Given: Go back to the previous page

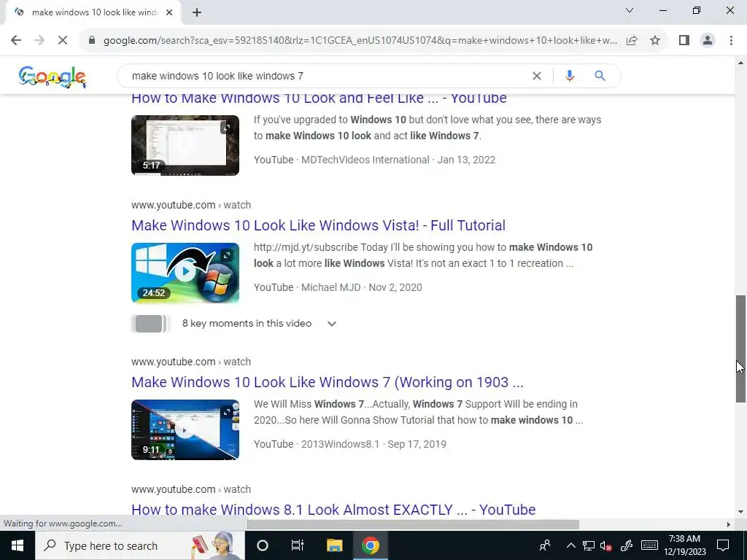Looking at the screenshot, I should tap(16, 41).
